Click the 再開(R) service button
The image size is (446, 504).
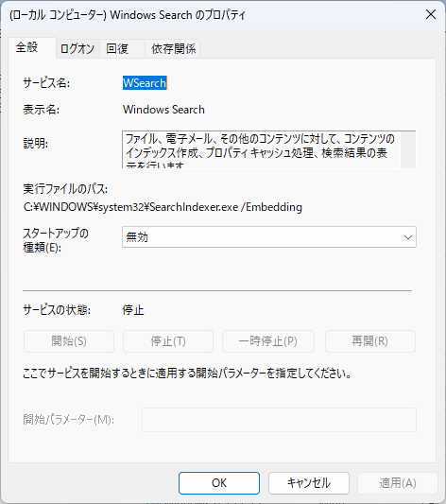click(x=370, y=341)
